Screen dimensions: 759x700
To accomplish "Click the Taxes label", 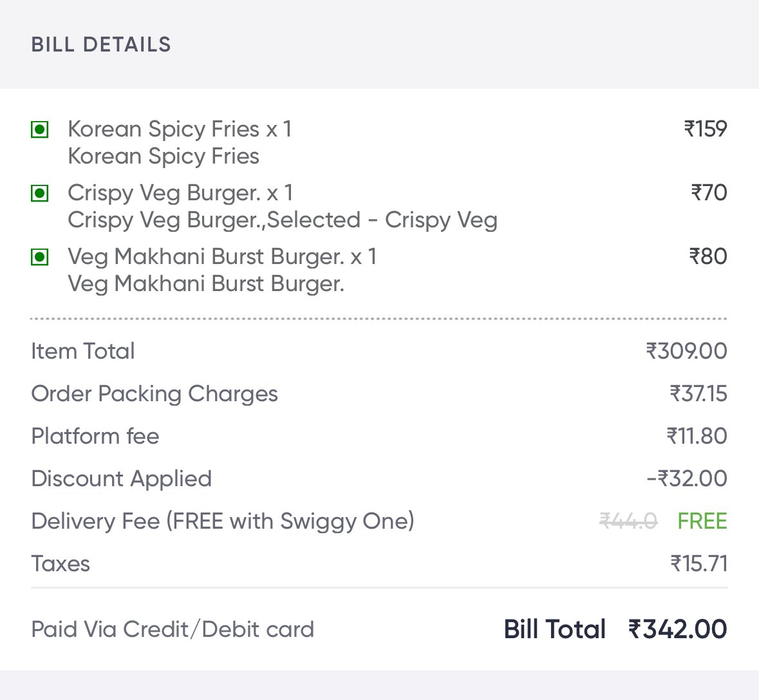I will pyautogui.click(x=61, y=564).
